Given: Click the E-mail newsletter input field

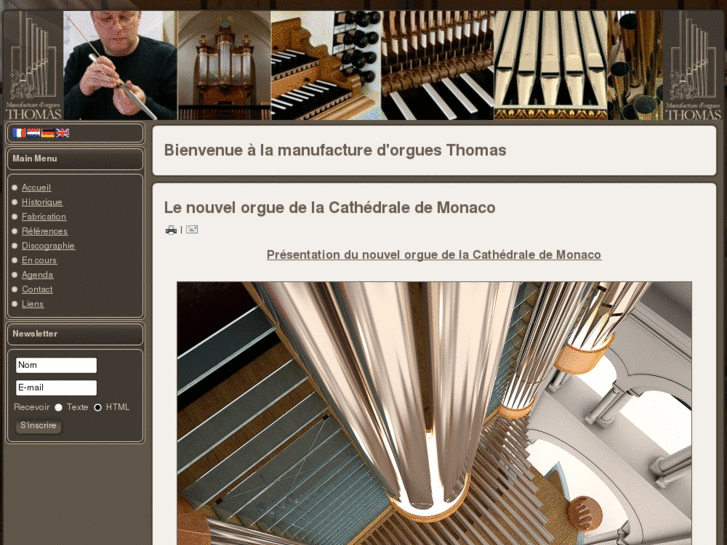Looking at the screenshot, I should 56,388.
